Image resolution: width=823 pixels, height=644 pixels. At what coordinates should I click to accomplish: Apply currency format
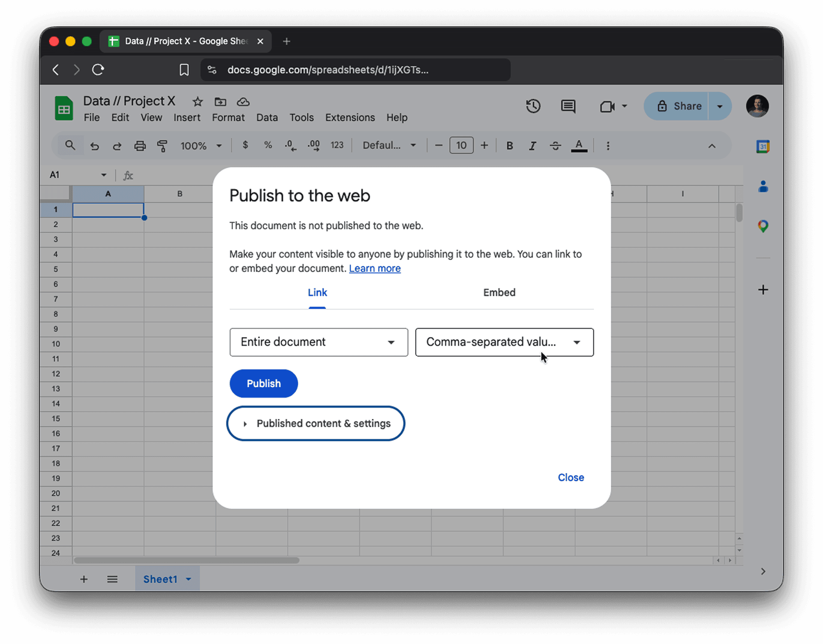245,145
